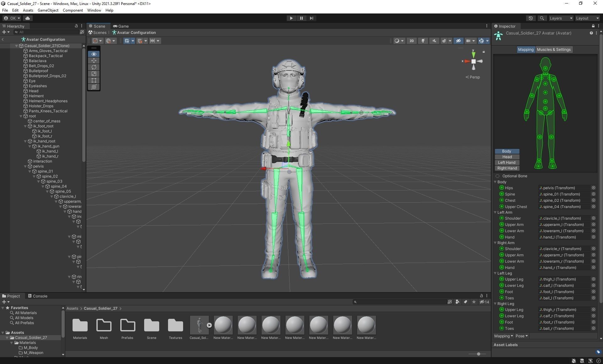This screenshot has width=603, height=364.
Task: Collapse the pelvis node in Hierarchy
Action: (25, 166)
